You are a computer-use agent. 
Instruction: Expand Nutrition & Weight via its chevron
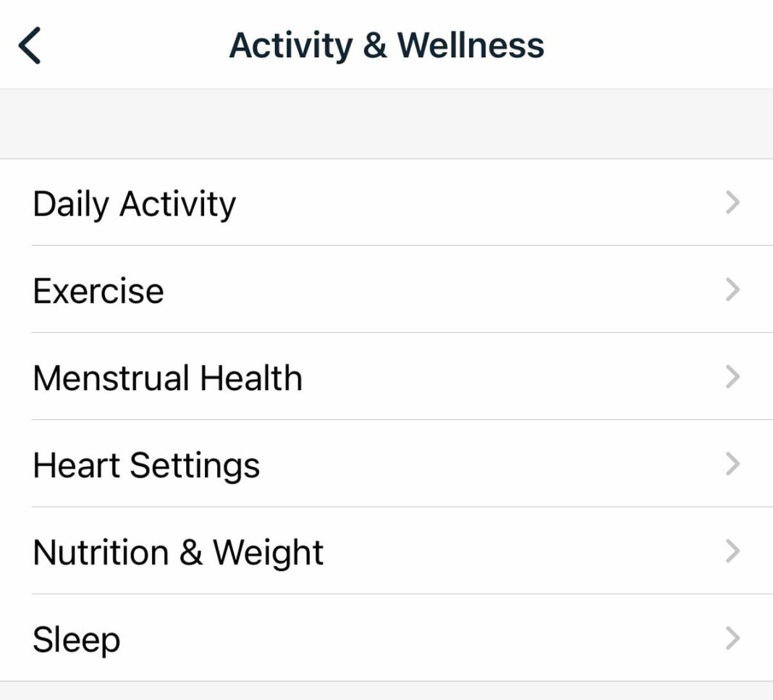click(732, 552)
